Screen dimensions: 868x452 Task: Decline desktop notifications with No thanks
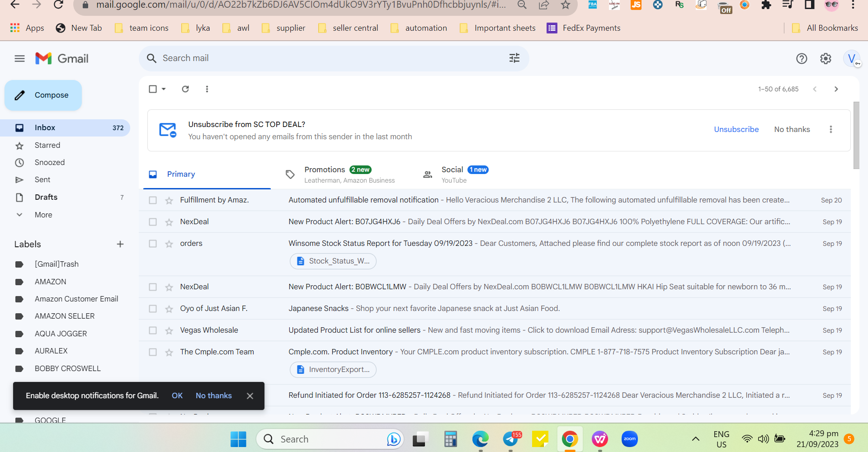click(214, 395)
